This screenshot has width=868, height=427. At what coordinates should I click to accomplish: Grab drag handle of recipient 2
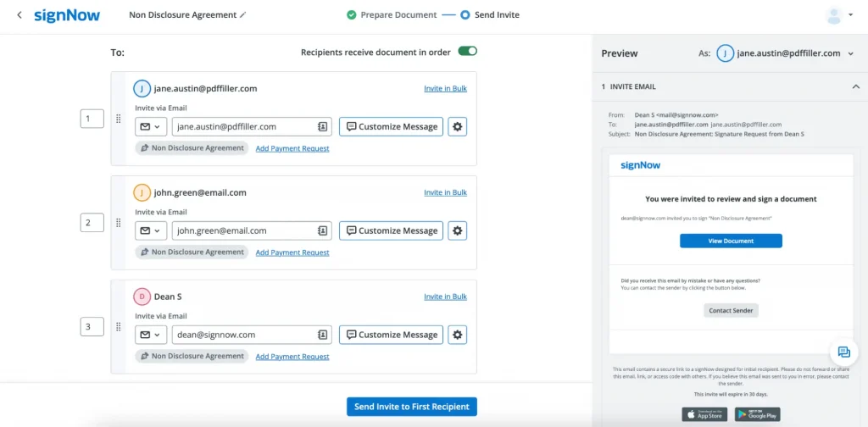[119, 224]
